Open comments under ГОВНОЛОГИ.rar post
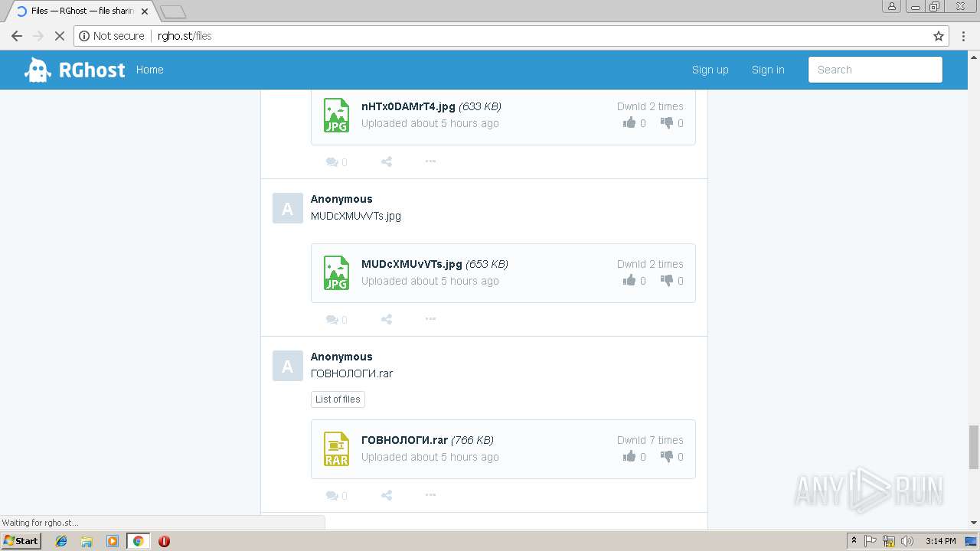Screen dimensions: 980x551 336,495
